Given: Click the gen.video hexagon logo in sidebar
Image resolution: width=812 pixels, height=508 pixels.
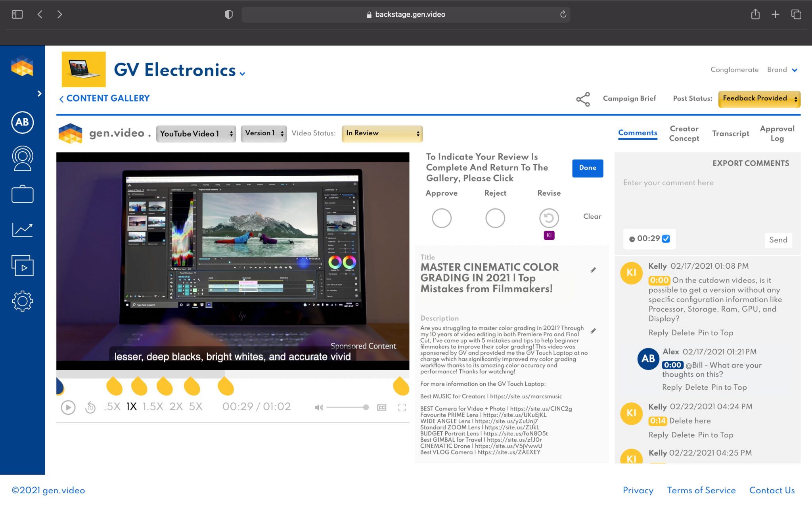Looking at the screenshot, I should coord(22,66).
